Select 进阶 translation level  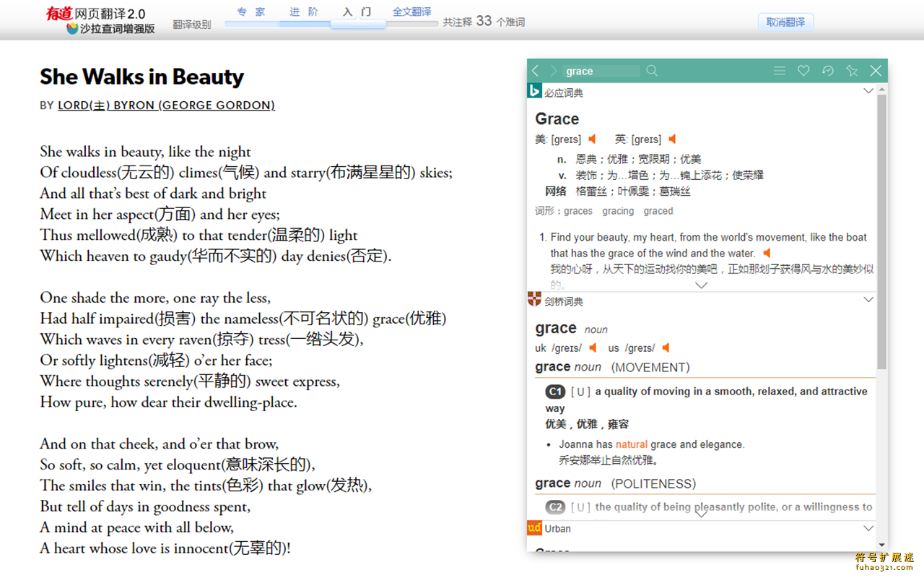304,12
